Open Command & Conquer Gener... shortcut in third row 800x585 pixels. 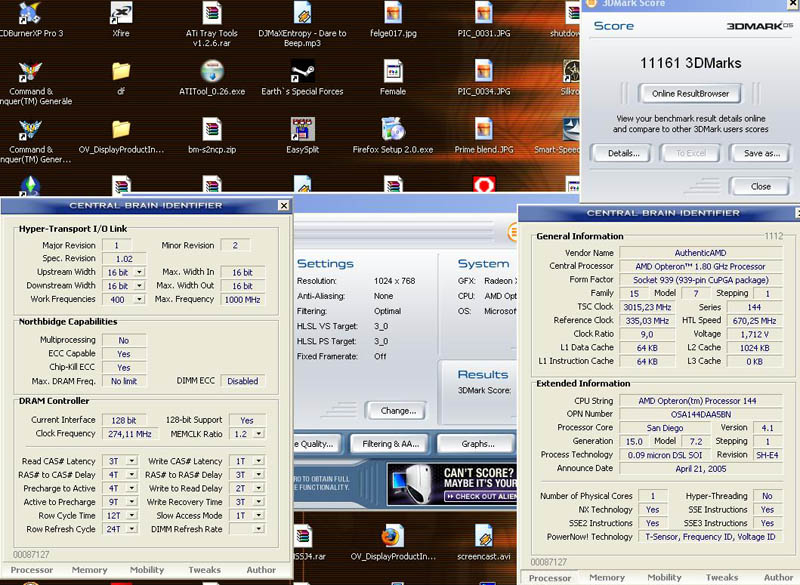coord(32,141)
